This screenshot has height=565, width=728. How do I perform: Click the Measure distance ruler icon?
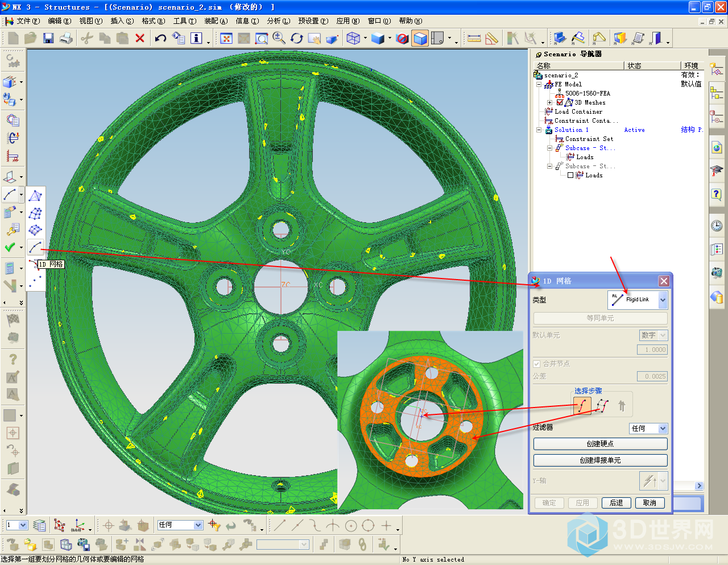[x=474, y=38]
